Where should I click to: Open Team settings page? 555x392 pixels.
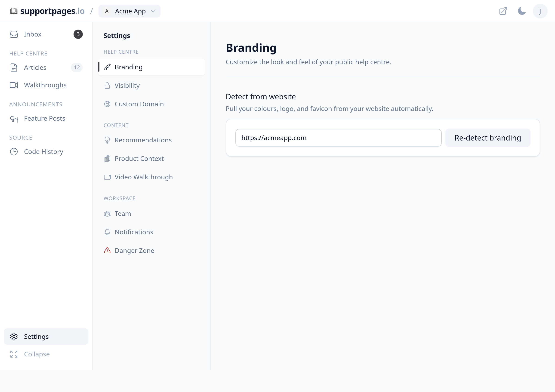(151, 214)
